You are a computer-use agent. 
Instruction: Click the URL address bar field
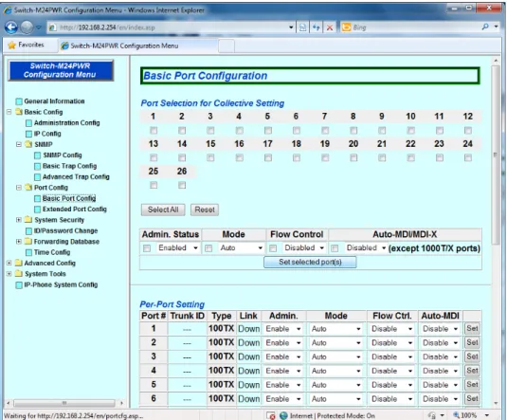[x=172, y=27]
